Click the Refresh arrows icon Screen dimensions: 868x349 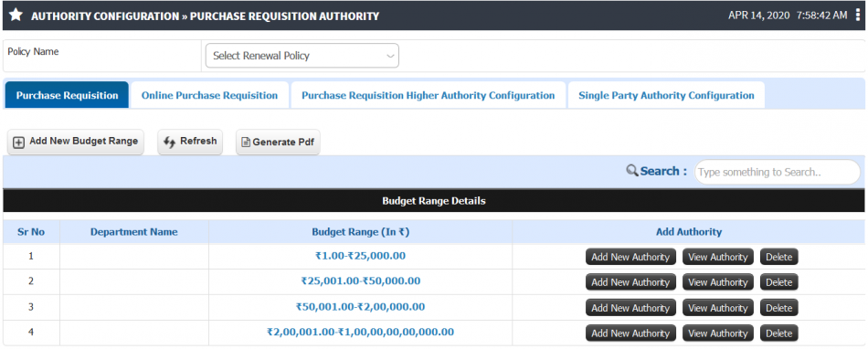(169, 143)
